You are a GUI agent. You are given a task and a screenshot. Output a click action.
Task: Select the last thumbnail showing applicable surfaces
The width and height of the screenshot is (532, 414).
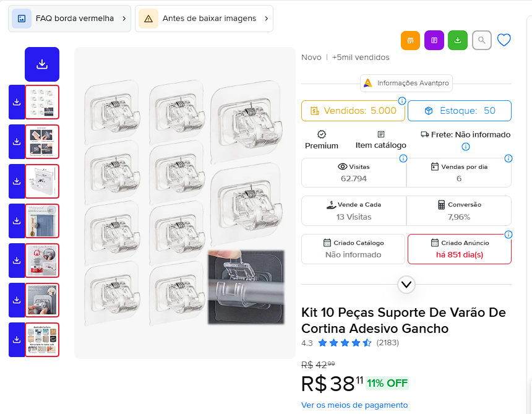pos(42,340)
